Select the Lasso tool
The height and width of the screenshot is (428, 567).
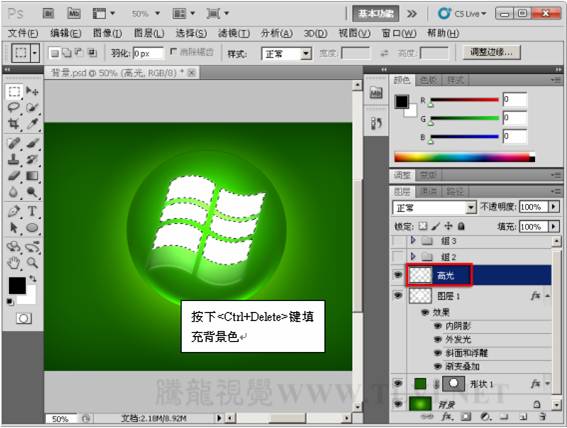(14, 107)
